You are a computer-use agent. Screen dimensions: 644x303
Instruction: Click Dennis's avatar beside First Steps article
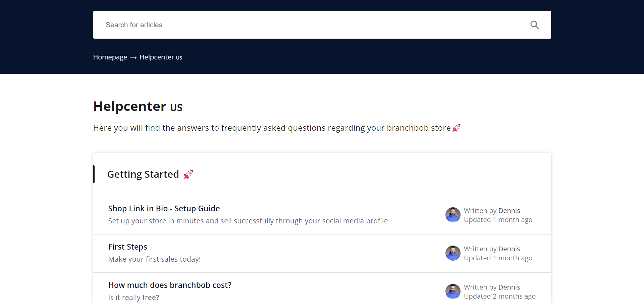point(453,253)
